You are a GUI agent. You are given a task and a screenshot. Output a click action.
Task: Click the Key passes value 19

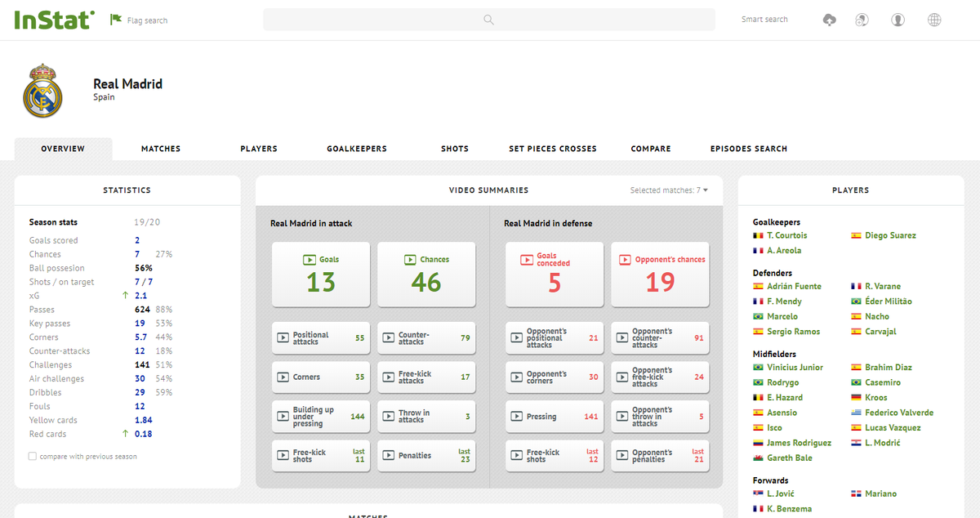pos(140,324)
